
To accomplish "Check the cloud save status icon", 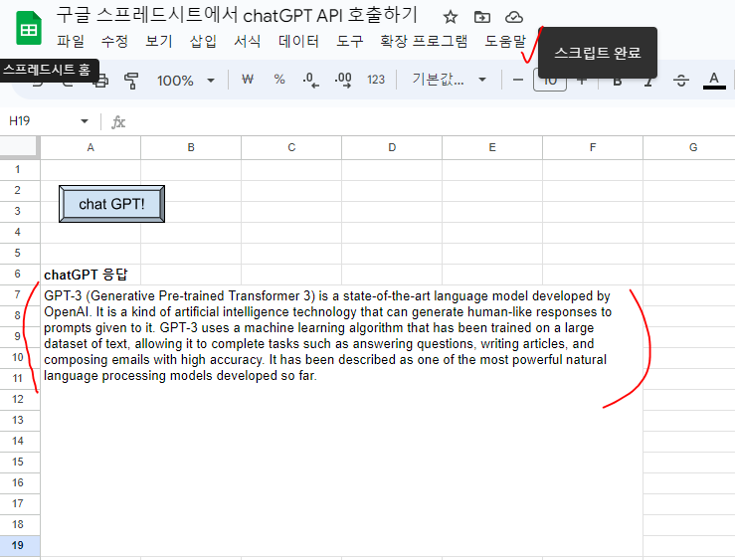I will [514, 17].
